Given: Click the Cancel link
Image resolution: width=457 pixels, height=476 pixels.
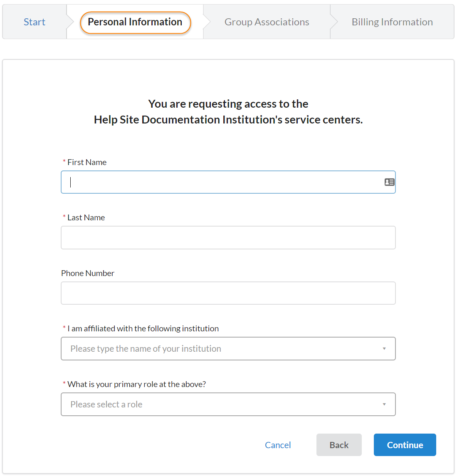Looking at the screenshot, I should click(x=278, y=445).
